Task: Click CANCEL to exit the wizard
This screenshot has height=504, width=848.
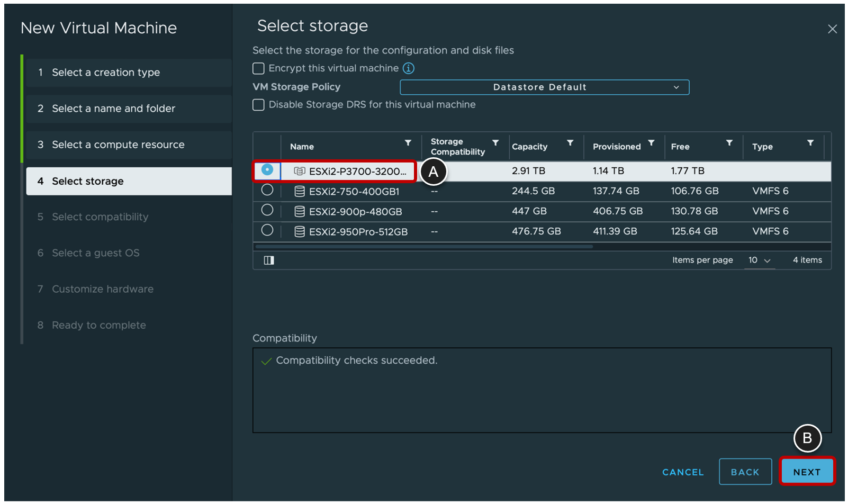Action: [682, 471]
